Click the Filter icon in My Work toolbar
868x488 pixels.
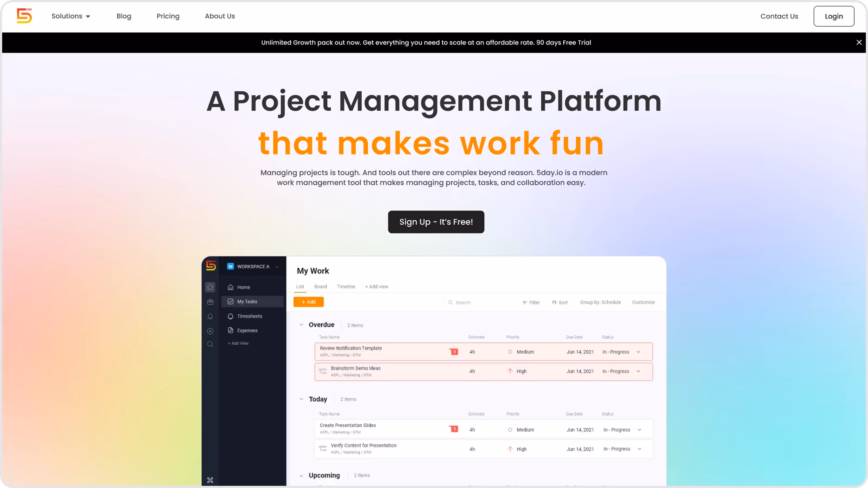[x=524, y=303]
